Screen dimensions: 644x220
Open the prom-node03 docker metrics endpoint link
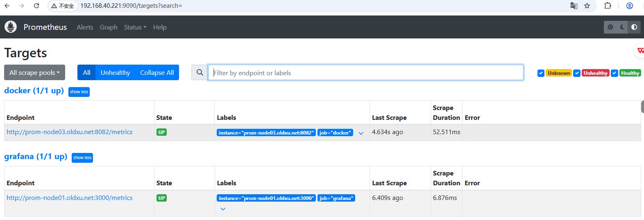coord(70,132)
